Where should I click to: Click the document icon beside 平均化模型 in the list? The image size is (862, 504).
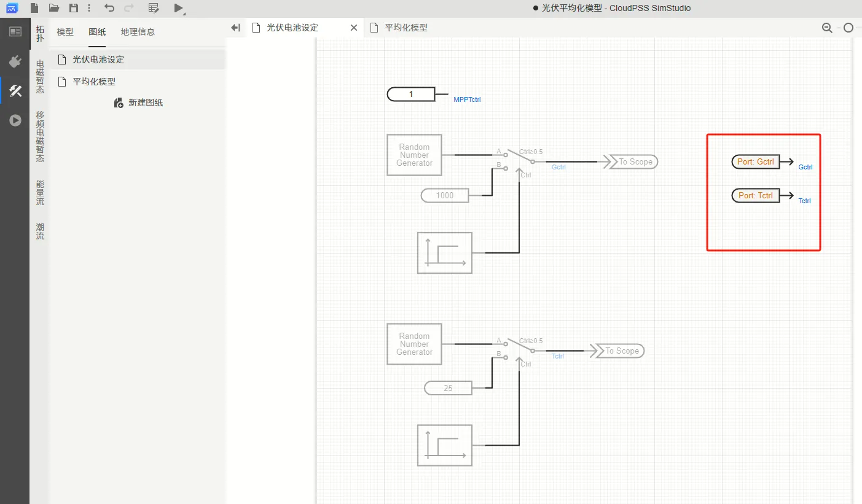tap(61, 81)
